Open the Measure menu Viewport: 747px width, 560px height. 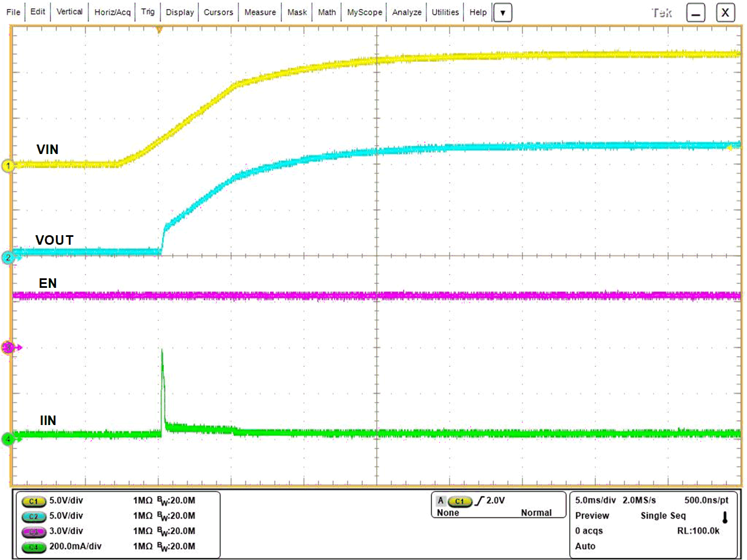[259, 12]
